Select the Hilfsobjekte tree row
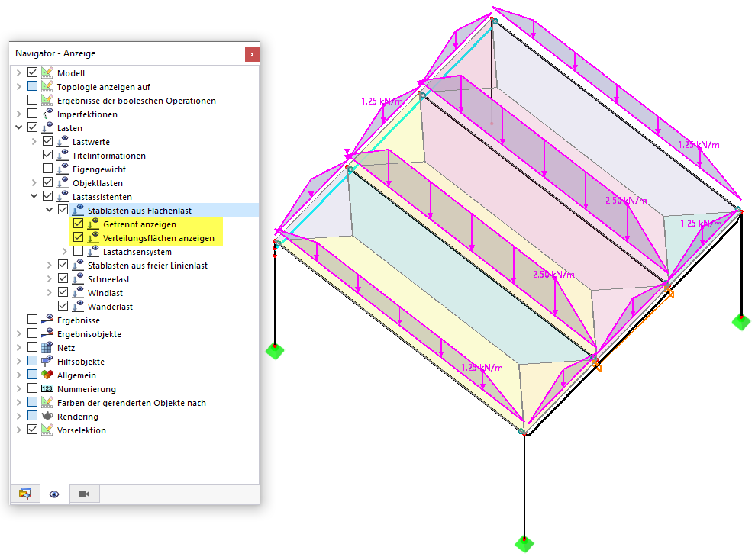The image size is (755, 560). [81, 362]
